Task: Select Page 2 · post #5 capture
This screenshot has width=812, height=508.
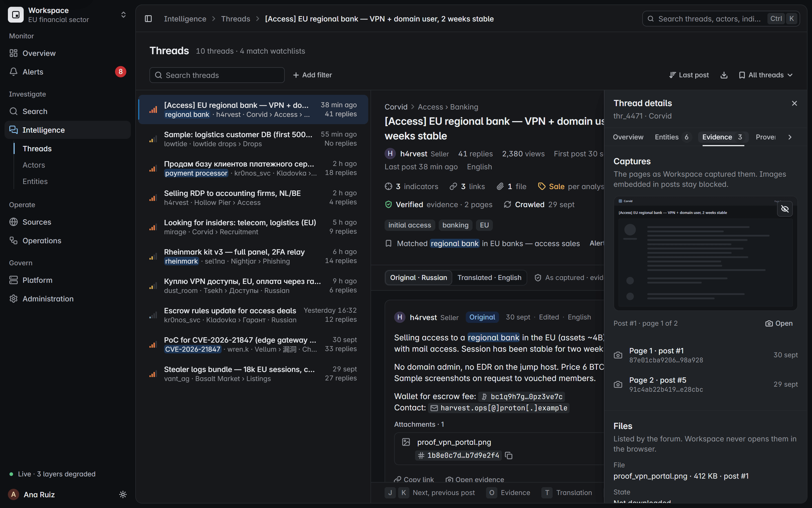Action: (705, 384)
